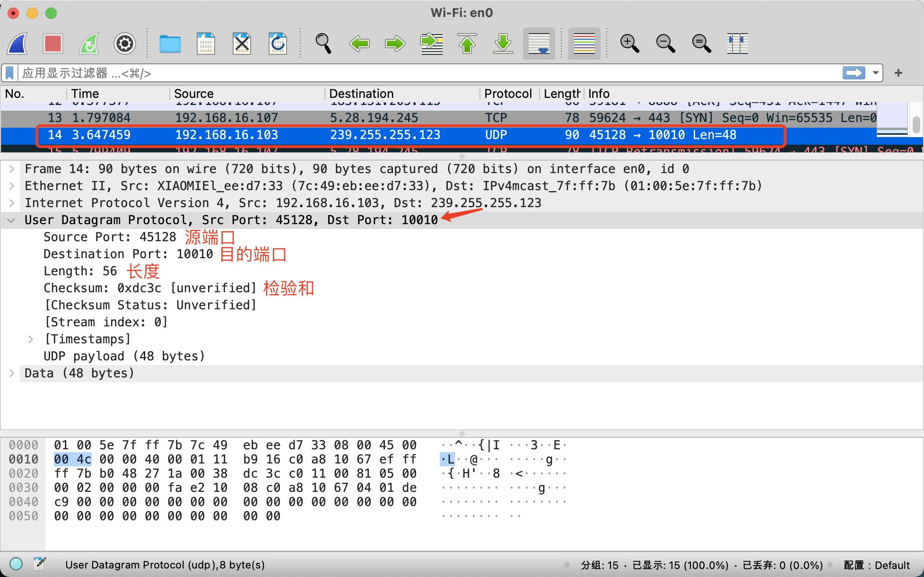The width and height of the screenshot is (924, 577).
Task: Stop the running capture
Action: pos(53,44)
